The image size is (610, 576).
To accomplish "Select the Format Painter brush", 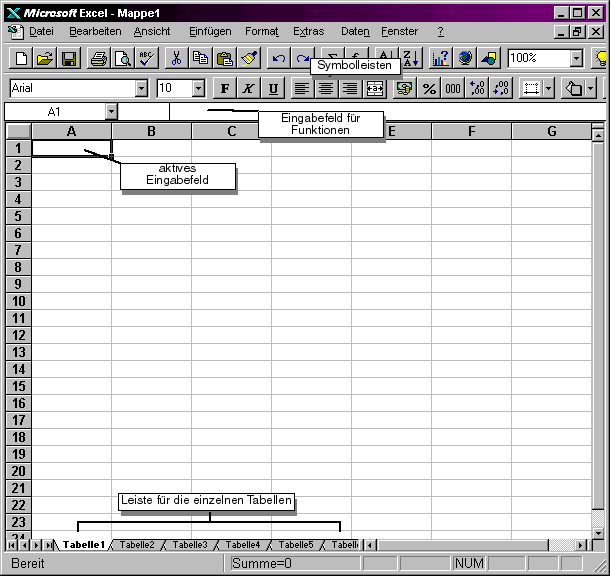I will coord(249,58).
